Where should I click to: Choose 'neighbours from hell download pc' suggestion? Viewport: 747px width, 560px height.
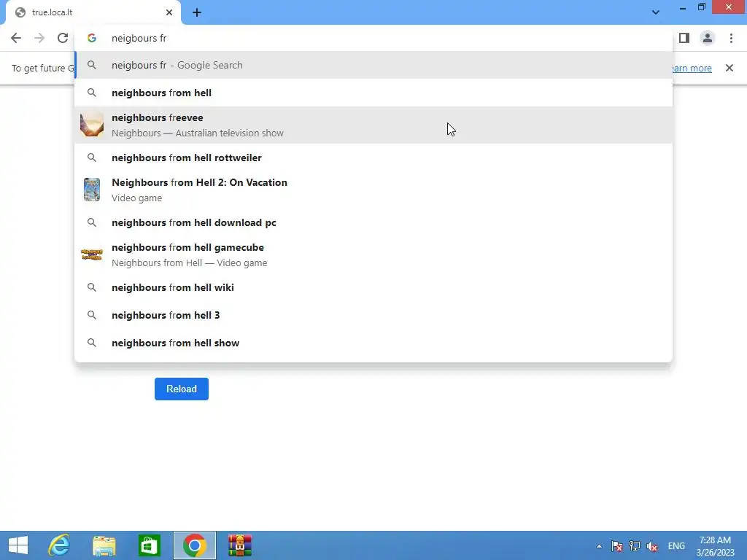pos(373,222)
